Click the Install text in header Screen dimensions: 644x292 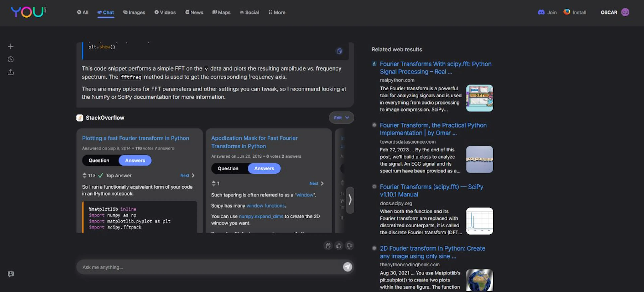click(x=579, y=12)
